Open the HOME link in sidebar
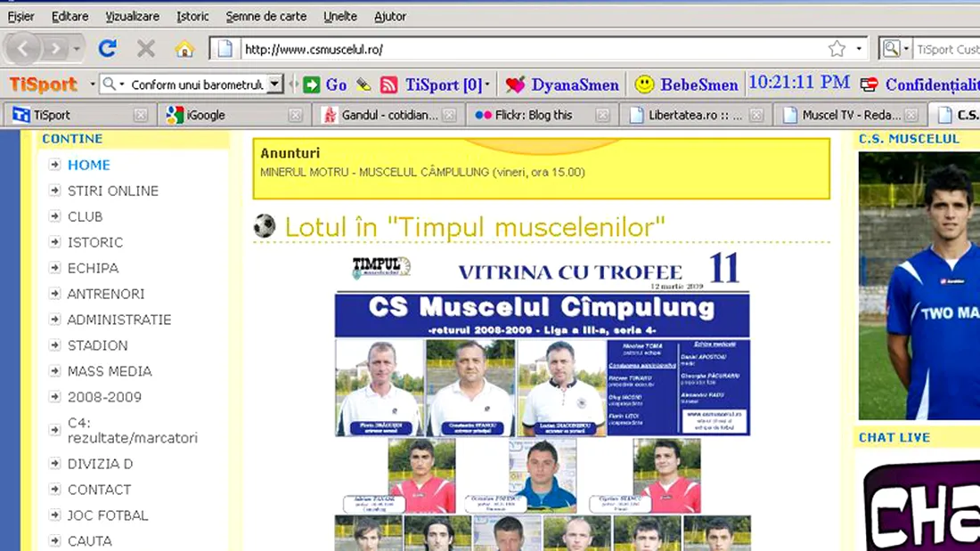The image size is (980, 551). [89, 165]
